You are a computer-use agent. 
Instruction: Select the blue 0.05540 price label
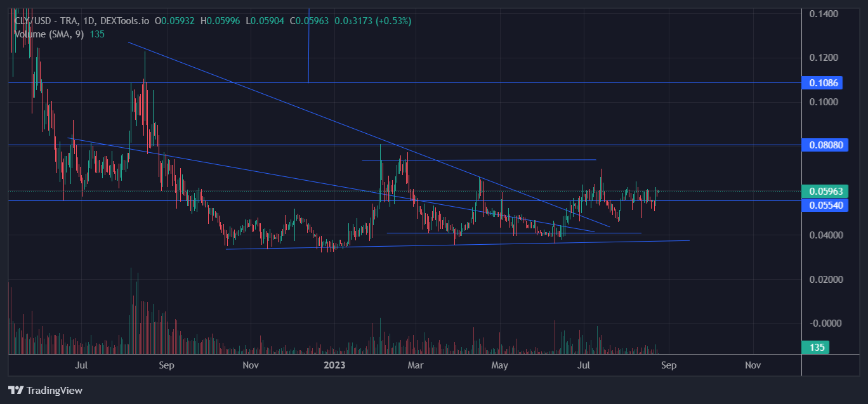tap(825, 205)
